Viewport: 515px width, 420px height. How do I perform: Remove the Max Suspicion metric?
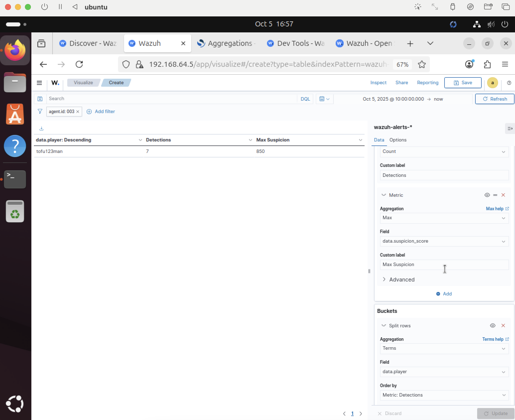coord(503,195)
